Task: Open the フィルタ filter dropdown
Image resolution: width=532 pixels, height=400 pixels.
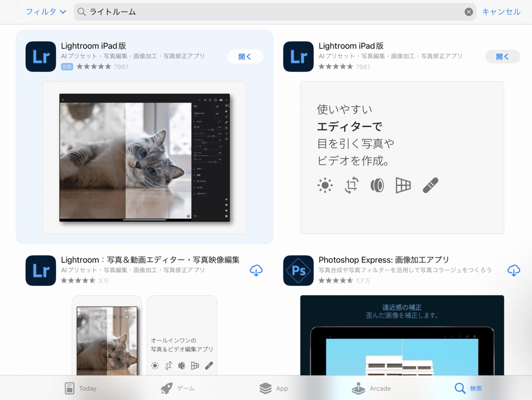Action: click(46, 12)
